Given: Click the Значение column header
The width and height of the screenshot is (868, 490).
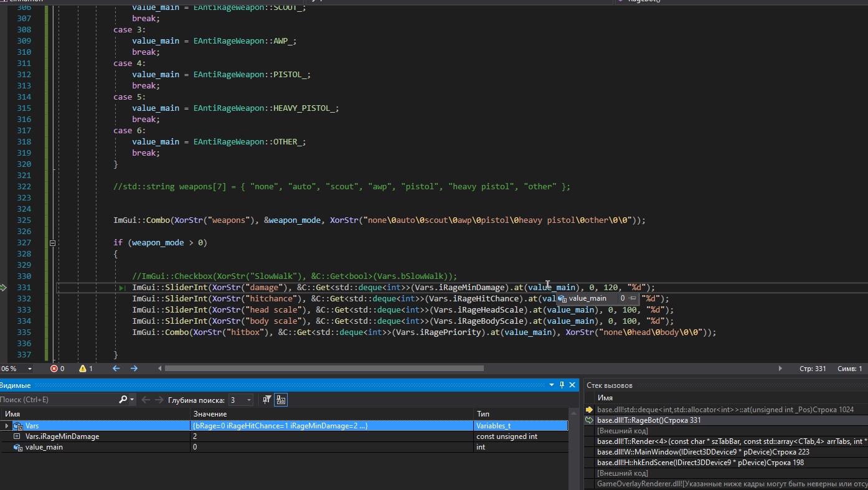Looking at the screenshot, I should click(x=210, y=414).
